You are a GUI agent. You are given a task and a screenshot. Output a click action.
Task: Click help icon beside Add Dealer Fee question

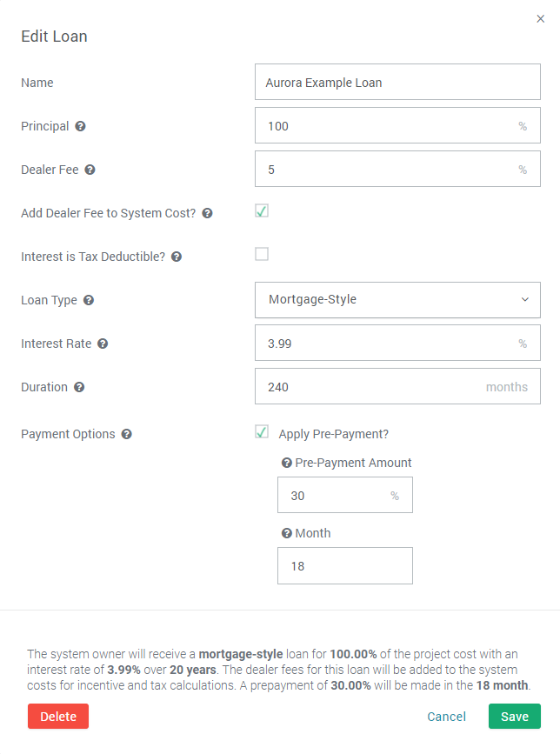pyautogui.click(x=207, y=213)
